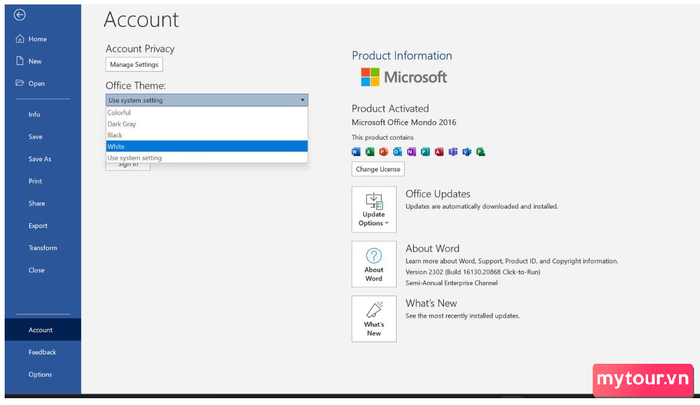Choose Dark Gray in Office Theme list

(x=207, y=124)
